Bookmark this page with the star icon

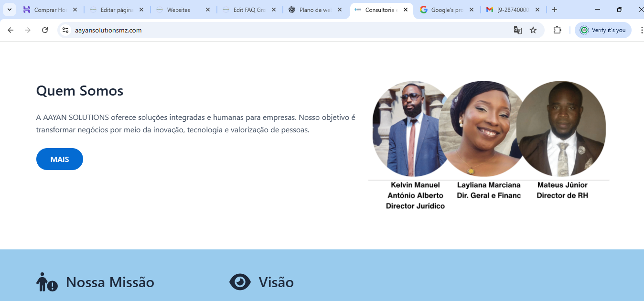(533, 30)
